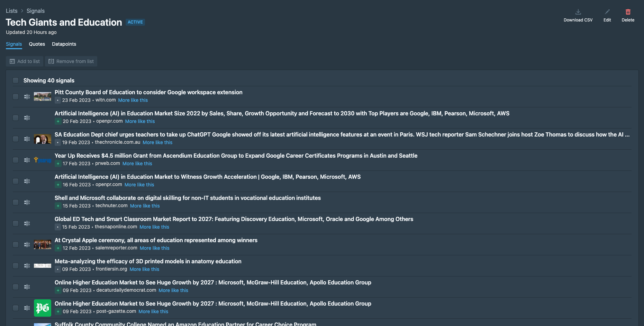Tick checkbox for Shell and Microsoft collaborate signal
This screenshot has width=644, height=326.
[16, 202]
